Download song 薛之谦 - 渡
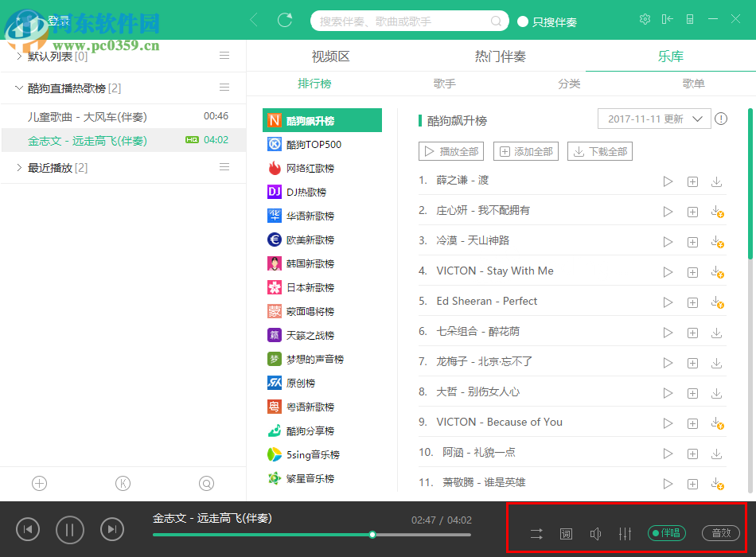The height and width of the screenshot is (557, 756). tap(716, 181)
